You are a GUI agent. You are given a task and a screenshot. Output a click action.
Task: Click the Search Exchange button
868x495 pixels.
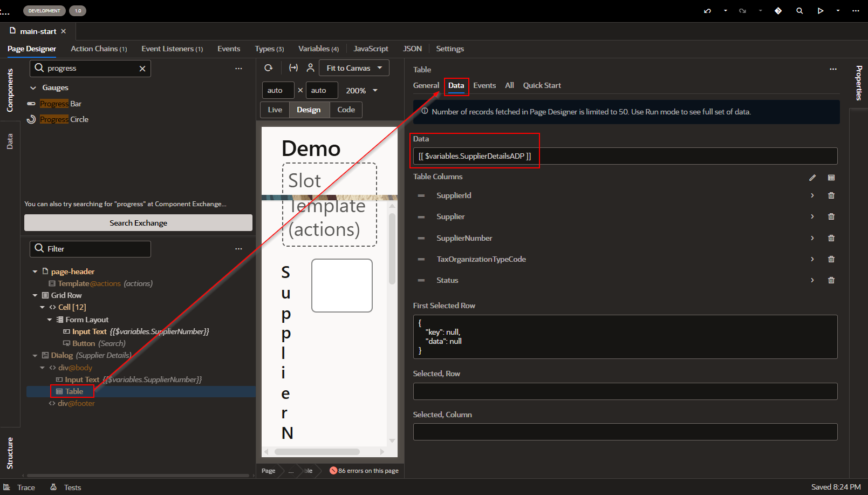pyautogui.click(x=138, y=223)
